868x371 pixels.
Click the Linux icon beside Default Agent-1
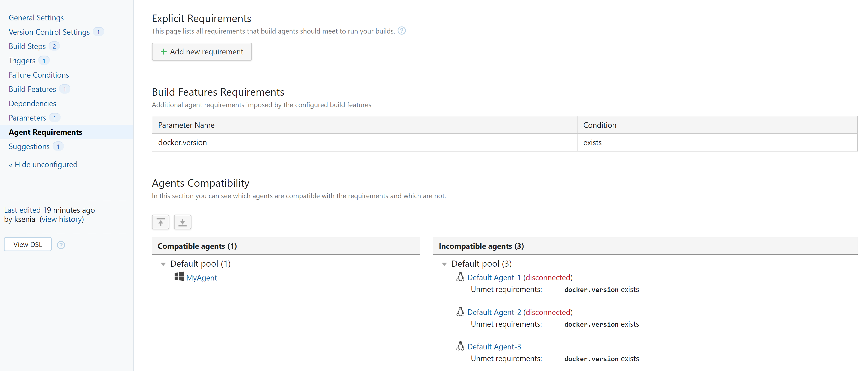click(460, 277)
